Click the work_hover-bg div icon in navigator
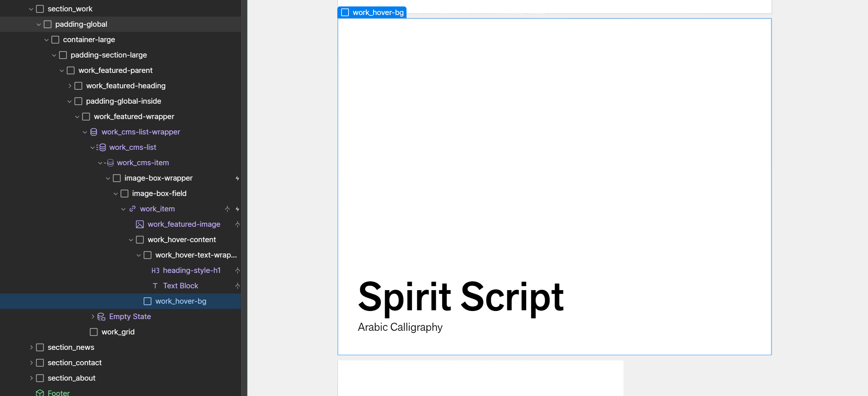This screenshot has height=396, width=868. [148, 301]
